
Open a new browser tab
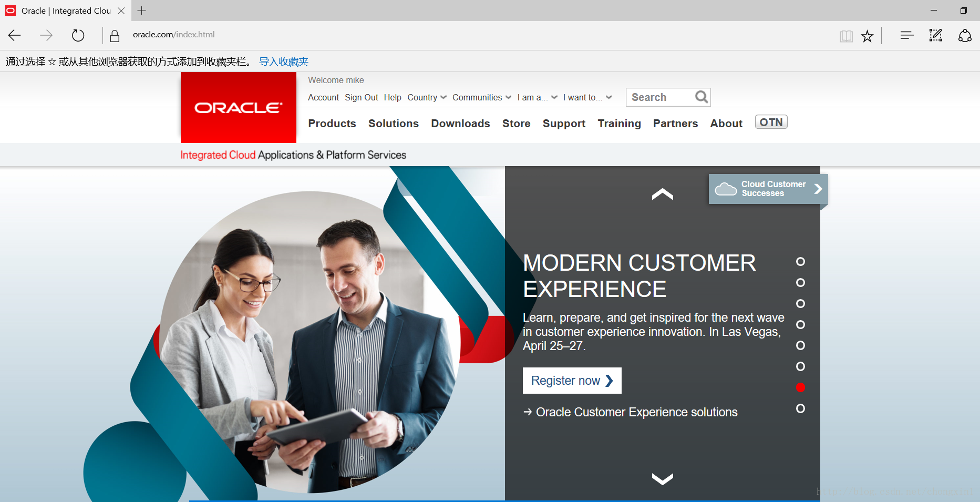click(x=141, y=11)
